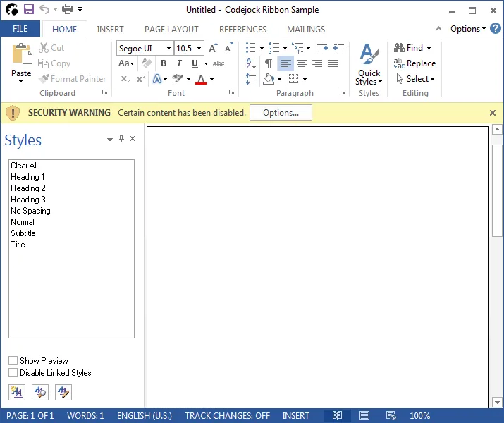Image resolution: width=504 pixels, height=423 pixels.
Task: Click the Find binoculars command
Action: point(412,48)
